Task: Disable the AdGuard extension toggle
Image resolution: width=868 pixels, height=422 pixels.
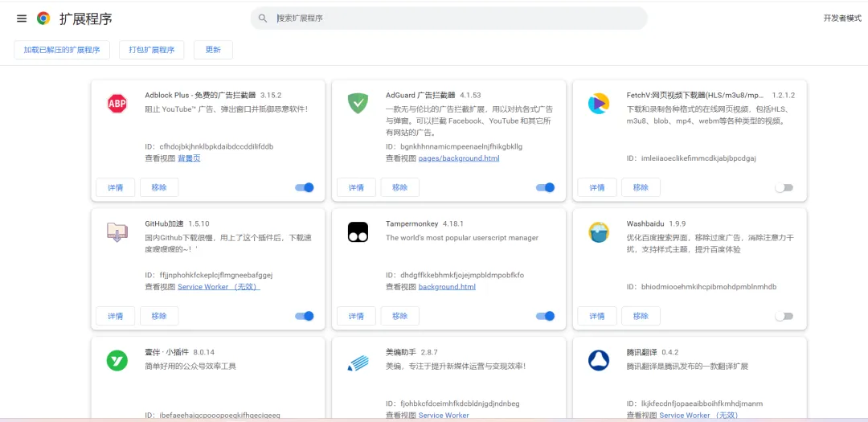Action: tap(545, 187)
